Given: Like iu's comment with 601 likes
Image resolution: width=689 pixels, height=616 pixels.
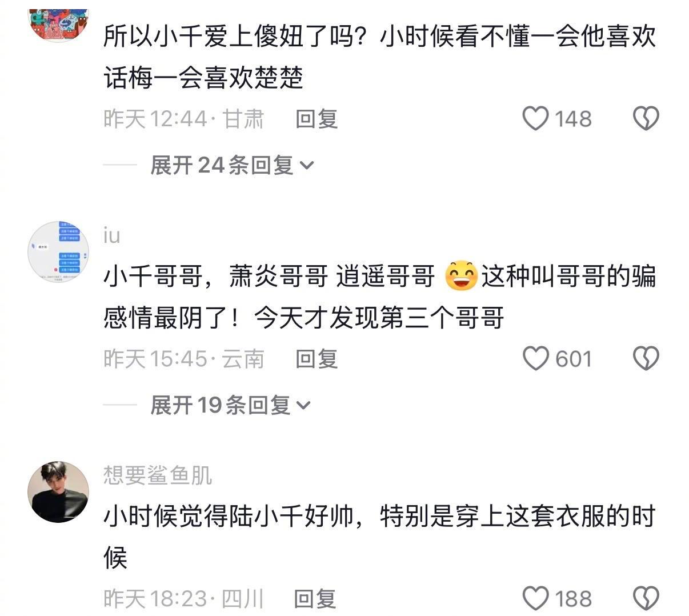Looking at the screenshot, I should pyautogui.click(x=535, y=359).
